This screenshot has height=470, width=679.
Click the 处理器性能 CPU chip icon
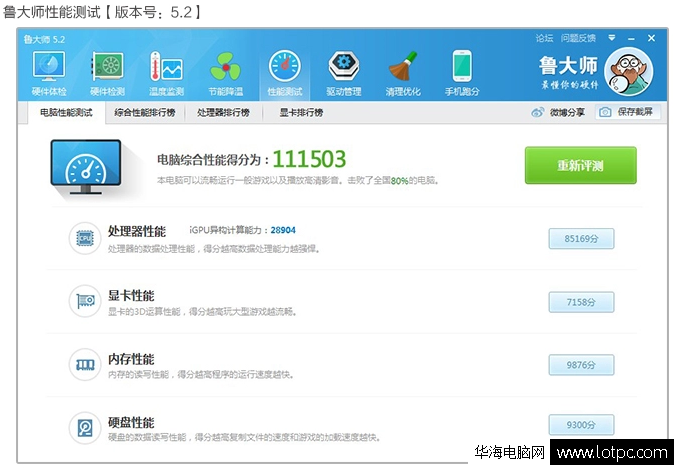(x=85, y=238)
